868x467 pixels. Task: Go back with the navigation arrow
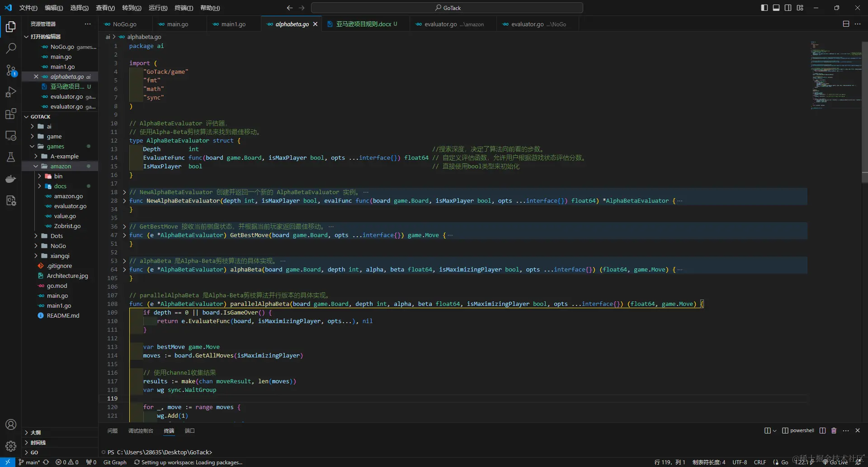290,8
